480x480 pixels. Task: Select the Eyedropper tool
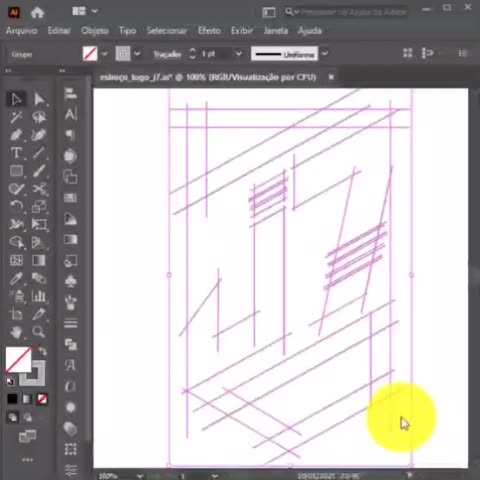16,278
